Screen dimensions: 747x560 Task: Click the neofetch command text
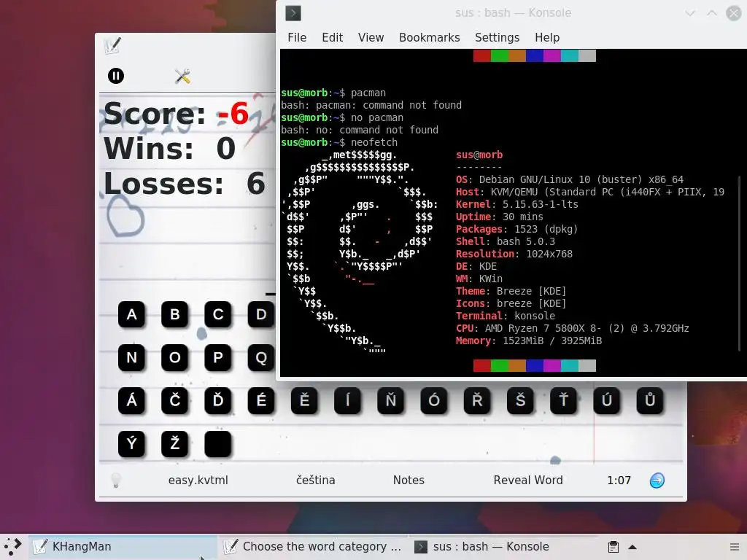point(374,142)
